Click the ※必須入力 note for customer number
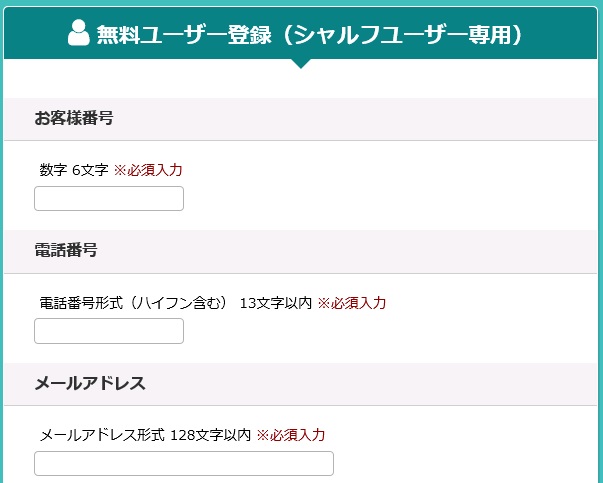The image size is (603, 483). tap(148, 170)
